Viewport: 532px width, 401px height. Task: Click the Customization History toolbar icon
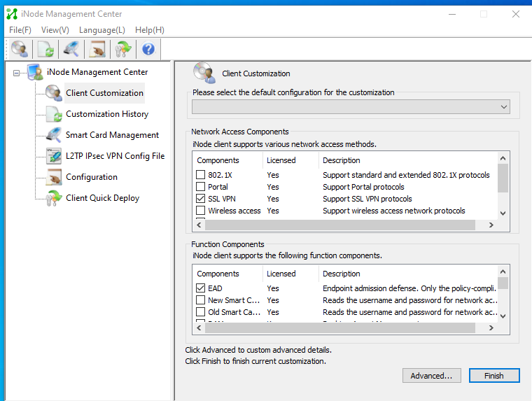coord(45,49)
